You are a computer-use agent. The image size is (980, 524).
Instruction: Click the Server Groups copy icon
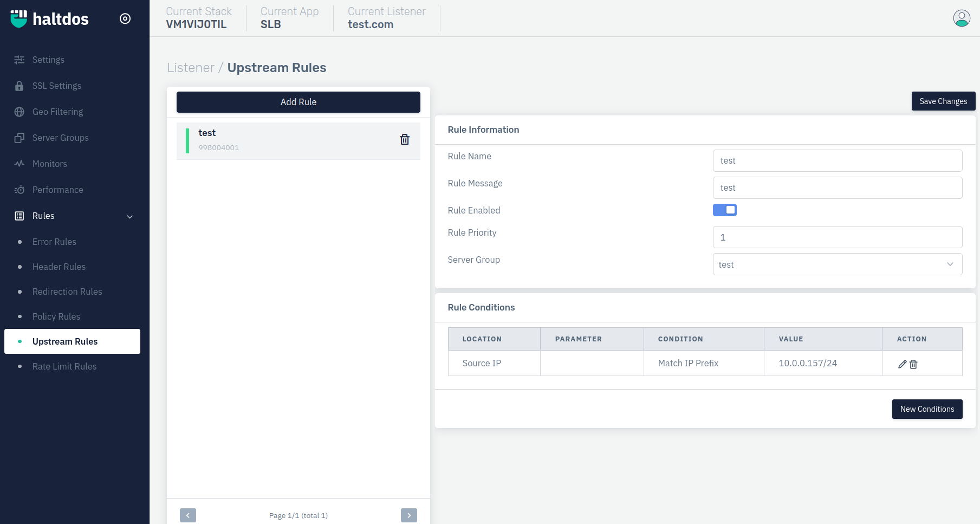click(x=20, y=138)
